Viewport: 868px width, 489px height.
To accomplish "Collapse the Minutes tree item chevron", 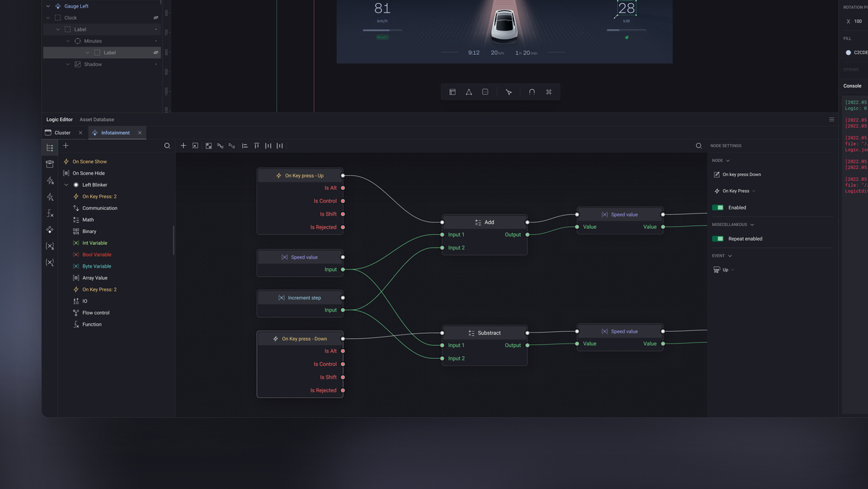I will point(67,41).
